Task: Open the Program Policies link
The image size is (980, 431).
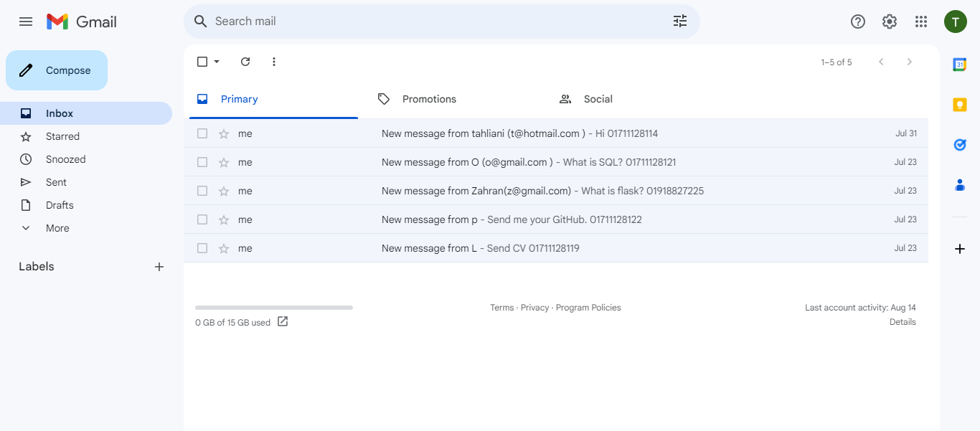Action: pos(588,308)
